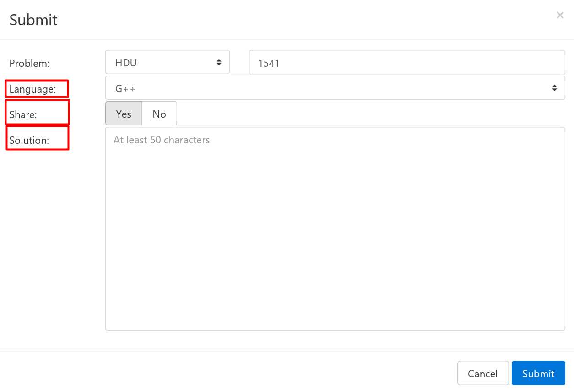The image size is (574, 392).
Task: Open the G++ language dropdown
Action: (335, 88)
